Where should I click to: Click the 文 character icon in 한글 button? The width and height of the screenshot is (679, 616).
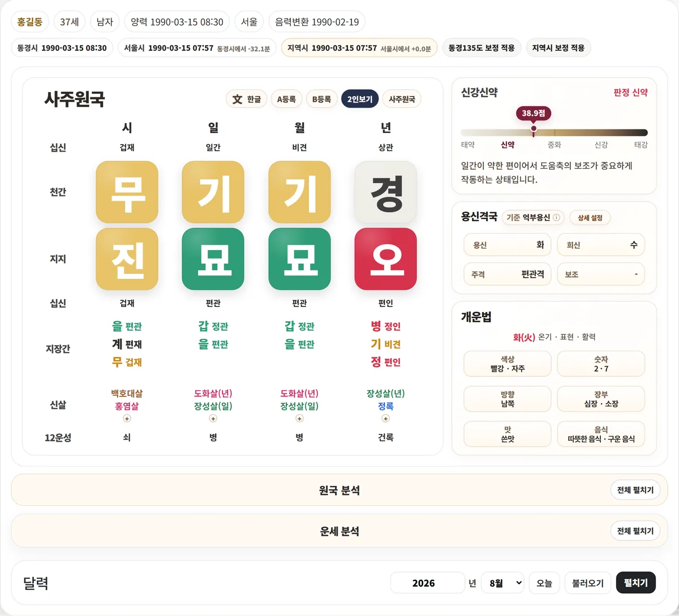(x=237, y=99)
